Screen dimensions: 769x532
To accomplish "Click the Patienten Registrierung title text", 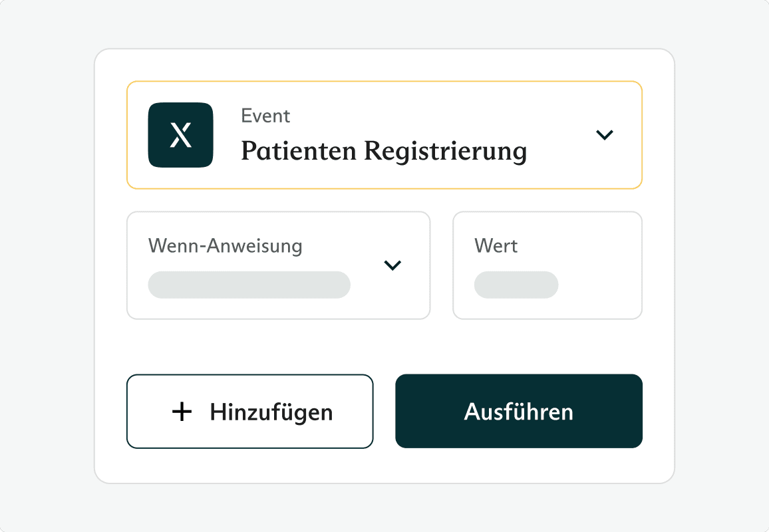I will click(x=383, y=152).
